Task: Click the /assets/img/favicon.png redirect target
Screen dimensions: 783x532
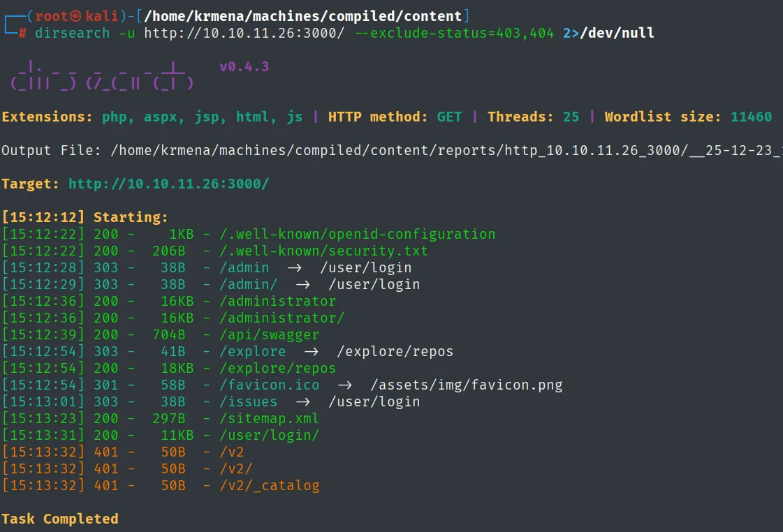Action: [x=467, y=385]
